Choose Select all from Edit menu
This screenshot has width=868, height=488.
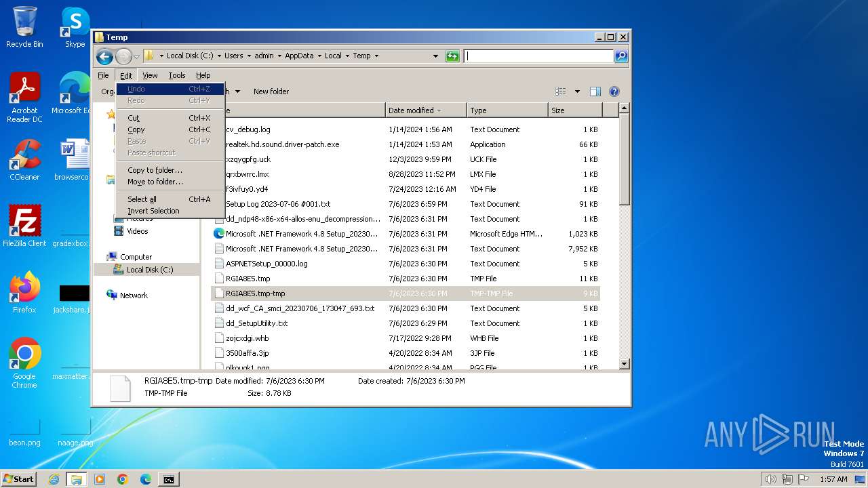(170, 199)
